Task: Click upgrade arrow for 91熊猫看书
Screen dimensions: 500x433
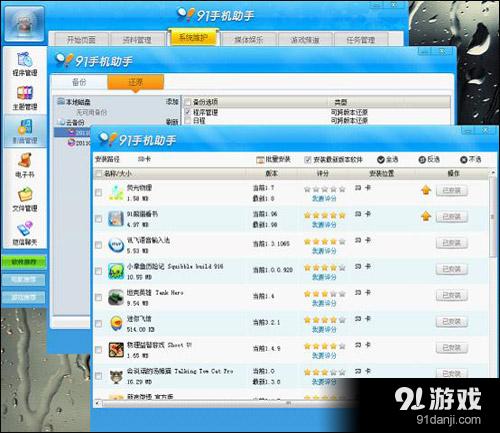Action: click(x=426, y=217)
